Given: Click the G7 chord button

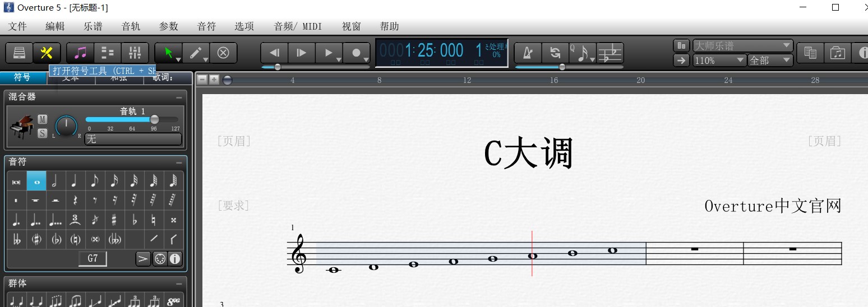Looking at the screenshot, I should [93, 258].
